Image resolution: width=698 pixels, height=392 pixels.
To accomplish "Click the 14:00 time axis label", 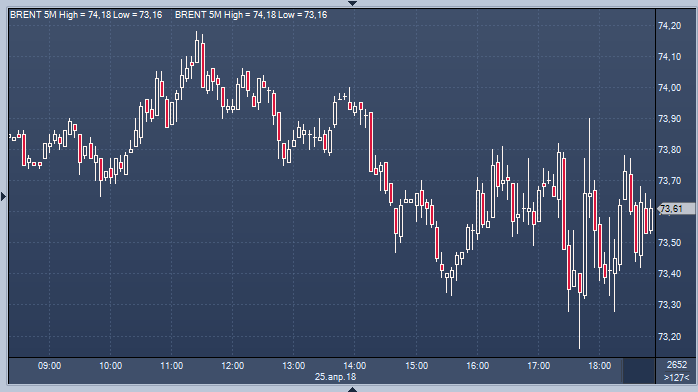I will (355, 366).
